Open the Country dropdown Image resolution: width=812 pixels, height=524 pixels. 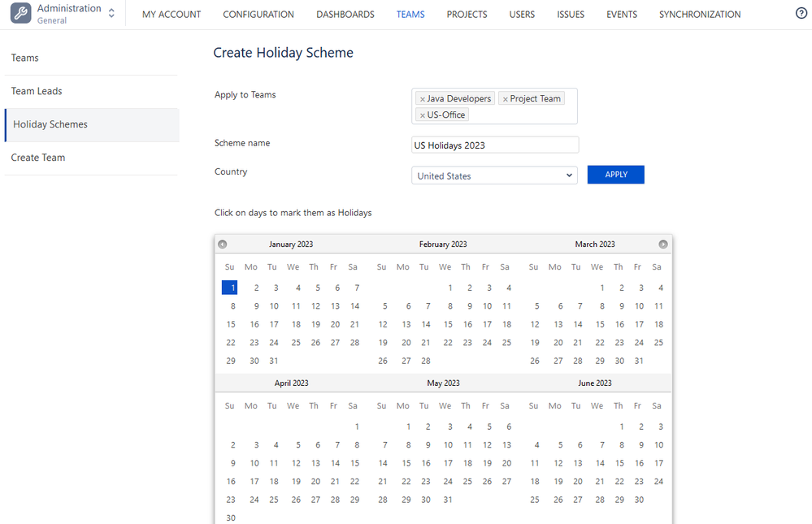[x=494, y=175]
